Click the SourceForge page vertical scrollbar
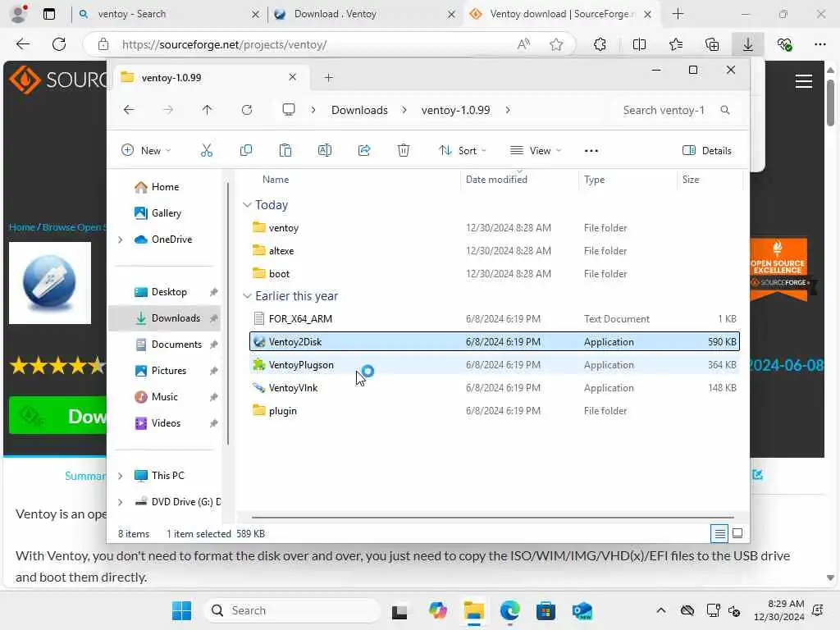This screenshot has height=630, width=840. pyautogui.click(x=830, y=103)
